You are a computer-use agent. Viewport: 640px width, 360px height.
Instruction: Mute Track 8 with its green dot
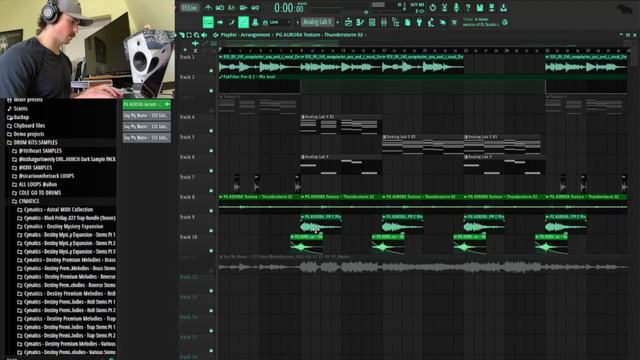pos(211,211)
